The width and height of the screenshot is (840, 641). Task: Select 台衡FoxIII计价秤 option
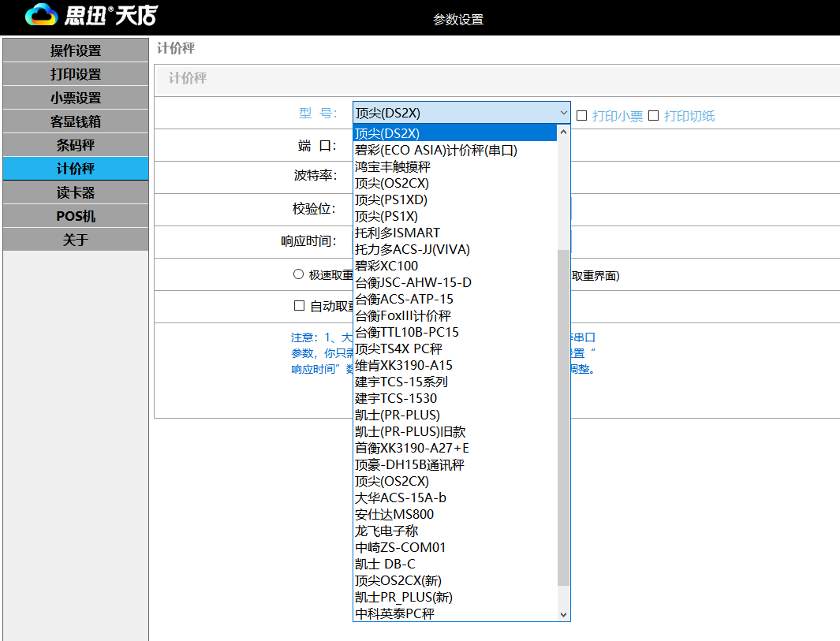tap(455, 315)
